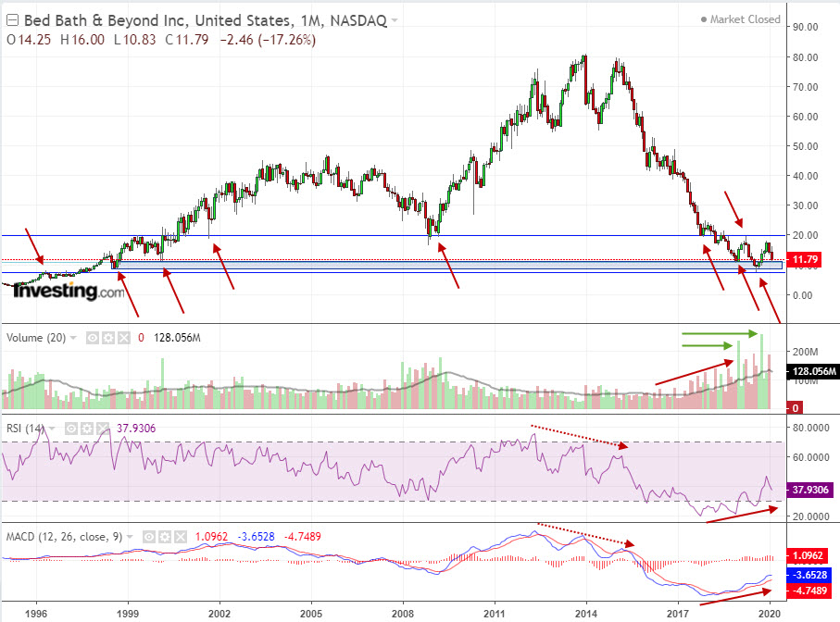Image resolution: width=840 pixels, height=622 pixels.
Task: Click the 70.00 price axis label
Action: 805,87
